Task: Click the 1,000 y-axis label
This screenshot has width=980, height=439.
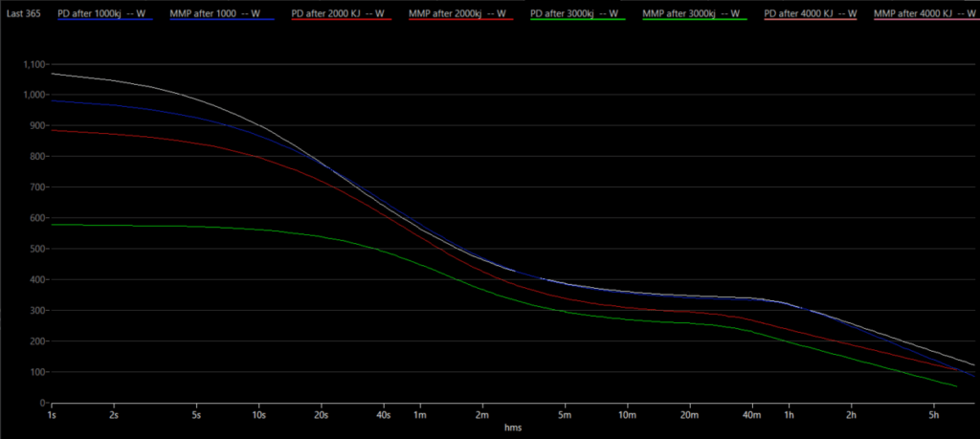Action: [33, 95]
